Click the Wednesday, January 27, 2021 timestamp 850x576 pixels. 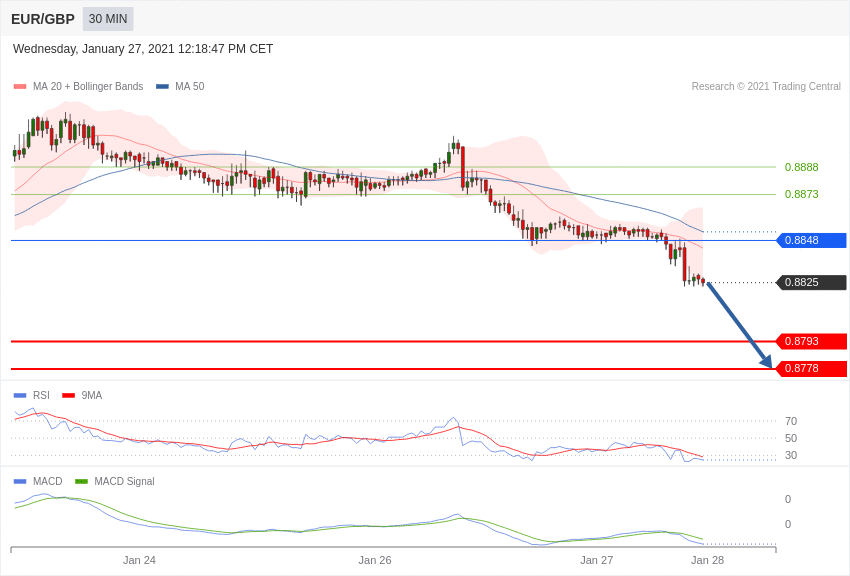(x=143, y=49)
